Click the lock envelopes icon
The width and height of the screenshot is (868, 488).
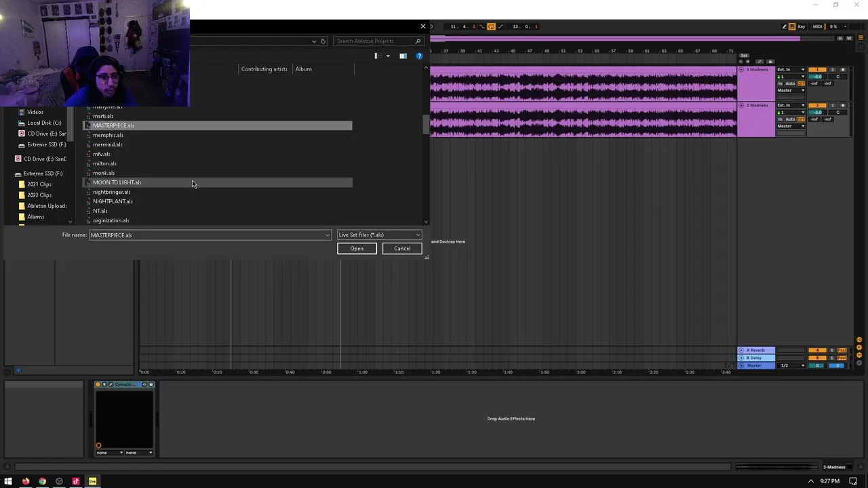770,62
